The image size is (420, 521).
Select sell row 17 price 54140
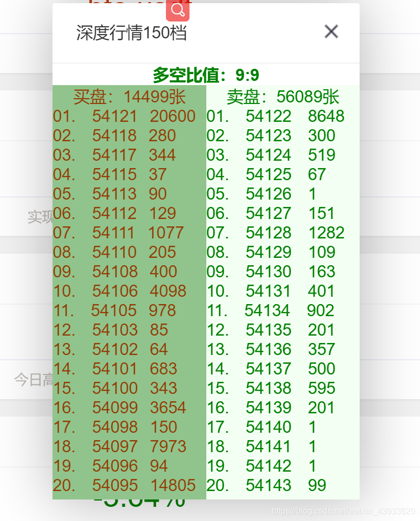[x=269, y=428]
